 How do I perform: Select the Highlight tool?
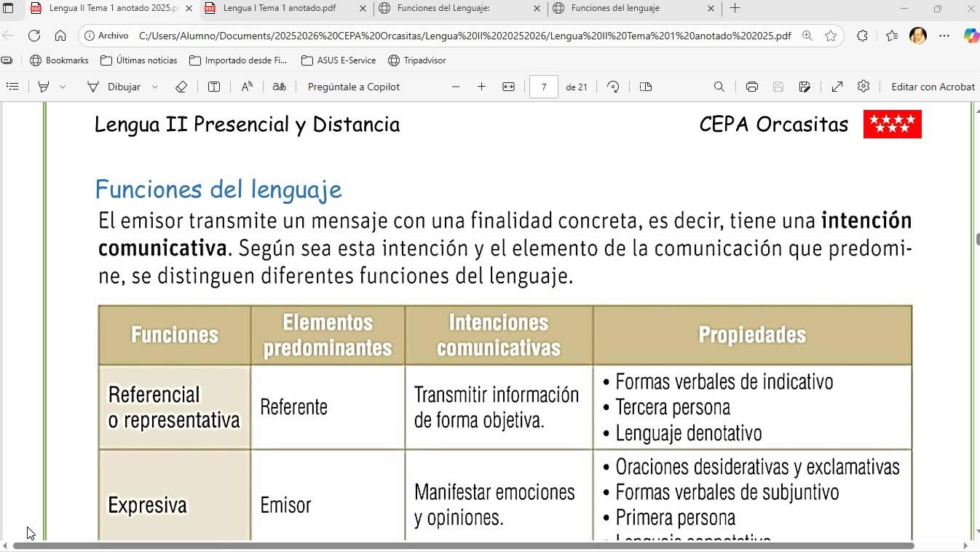pos(44,87)
